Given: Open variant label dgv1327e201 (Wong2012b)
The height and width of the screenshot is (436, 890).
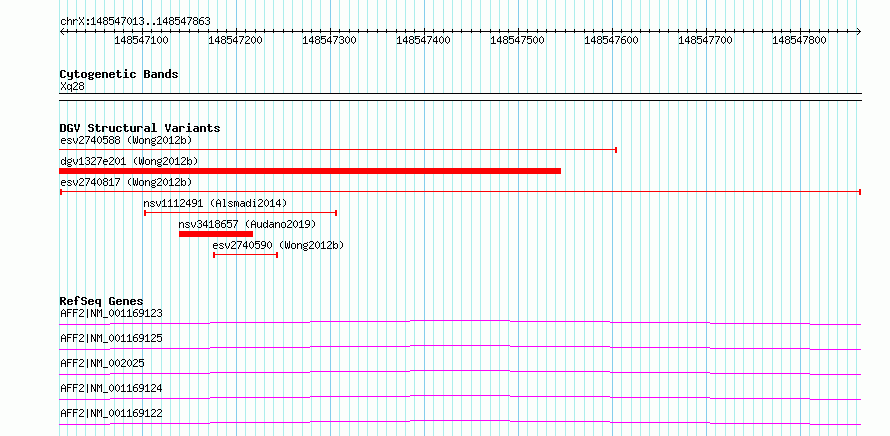Looking at the screenshot, I should [129, 162].
